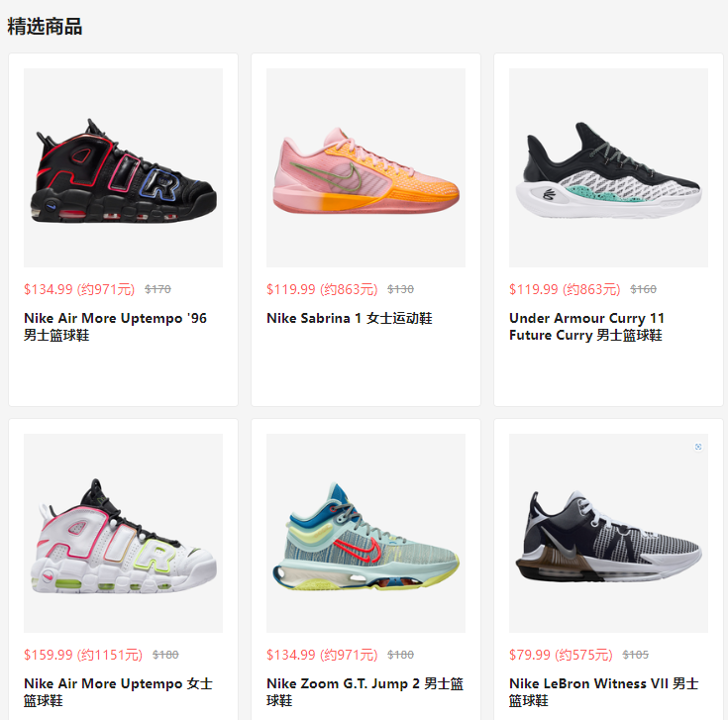Click Nike LeBron Witness VII 男士篮球鞋 title

tap(603, 691)
